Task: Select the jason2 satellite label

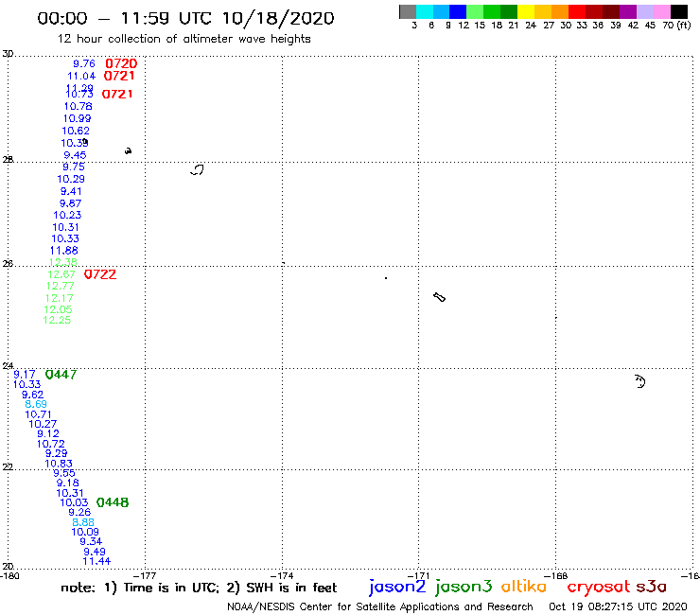Action: click(397, 587)
